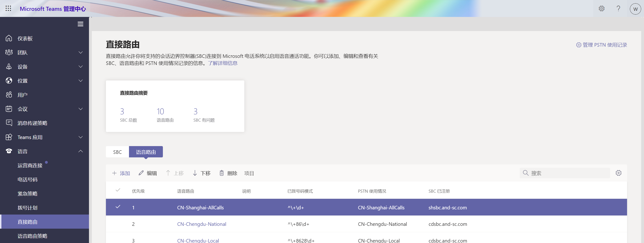This screenshot has width=644, height=243.
Task: Click the 已拨号码模式 column header
Action: [x=300, y=191]
